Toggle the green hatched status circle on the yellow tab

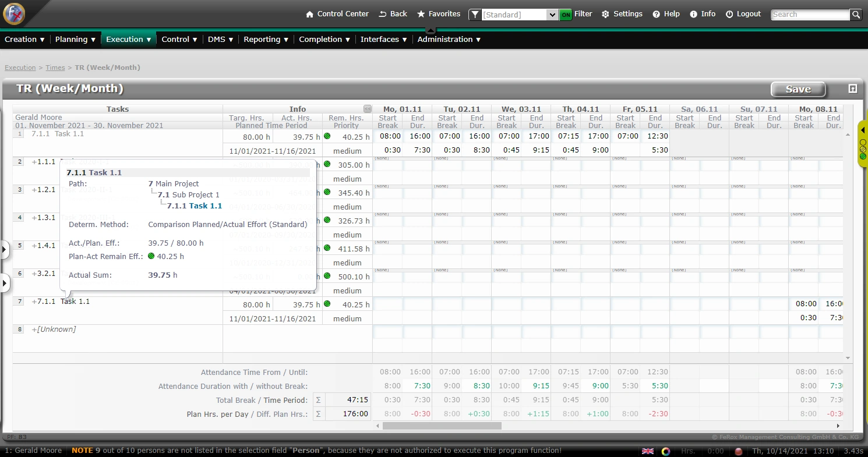click(x=863, y=156)
